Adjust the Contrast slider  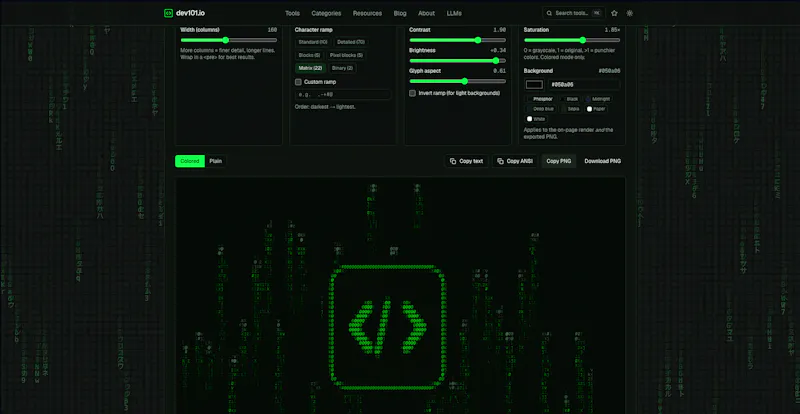click(x=458, y=40)
